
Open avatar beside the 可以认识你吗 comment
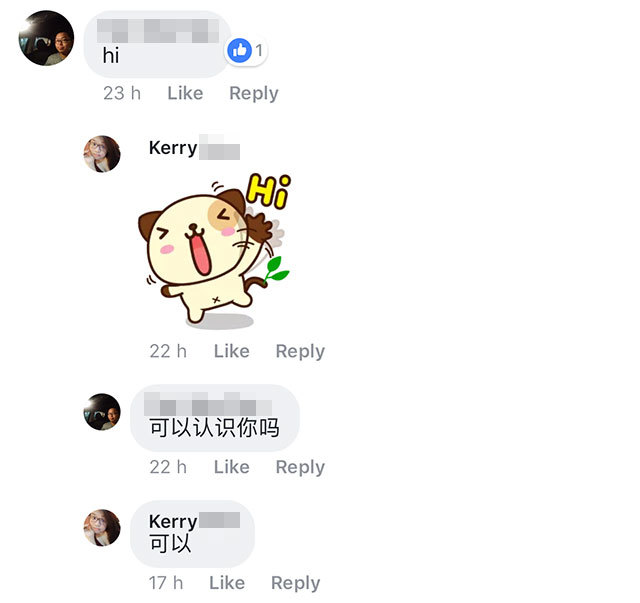pyautogui.click(x=102, y=412)
